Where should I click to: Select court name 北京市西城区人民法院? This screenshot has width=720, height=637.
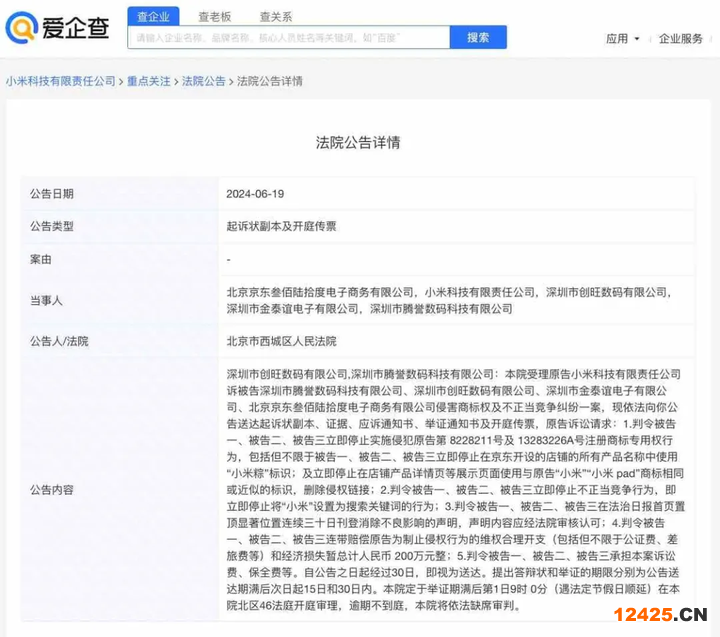click(x=281, y=341)
